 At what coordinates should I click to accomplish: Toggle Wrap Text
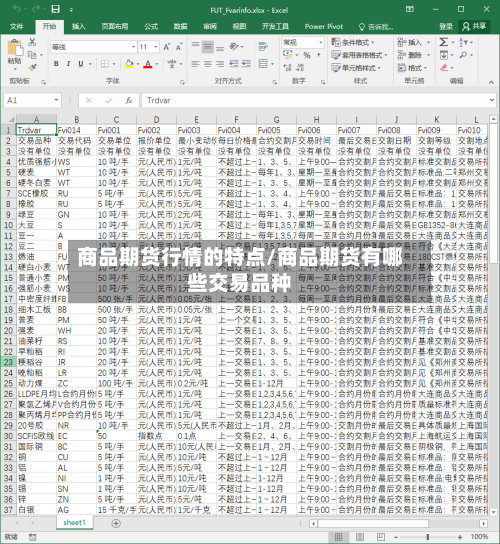(263, 46)
